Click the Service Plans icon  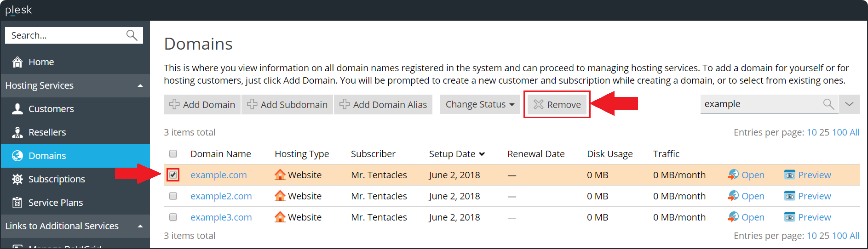17,203
